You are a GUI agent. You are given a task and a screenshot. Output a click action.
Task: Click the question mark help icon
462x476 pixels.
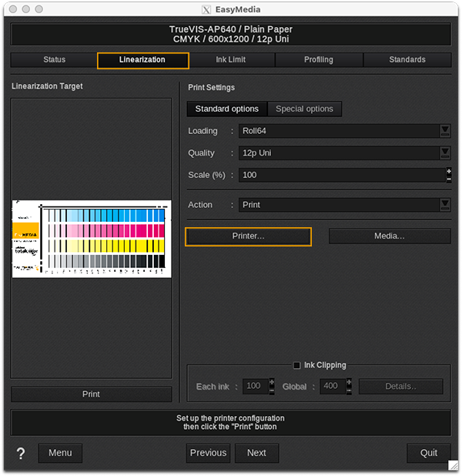point(21,453)
